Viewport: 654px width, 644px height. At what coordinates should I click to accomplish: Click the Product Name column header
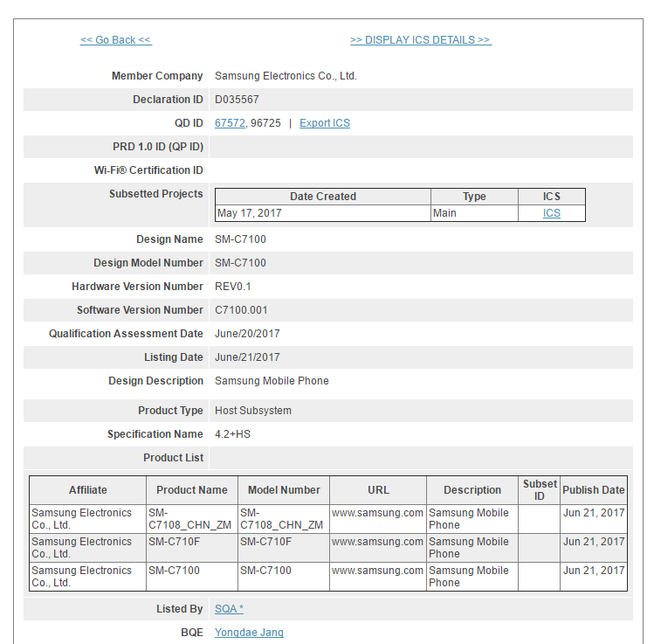pyautogui.click(x=192, y=490)
